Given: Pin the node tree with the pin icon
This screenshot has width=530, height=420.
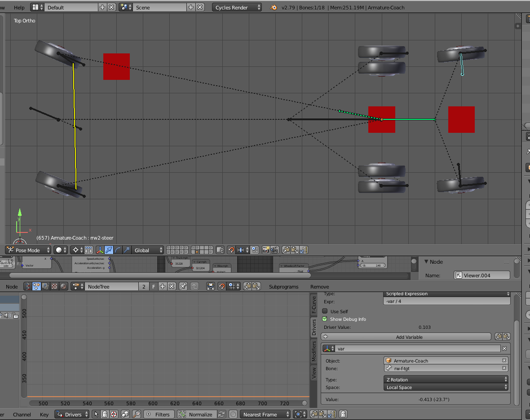Looking at the screenshot, I should click(x=183, y=286).
